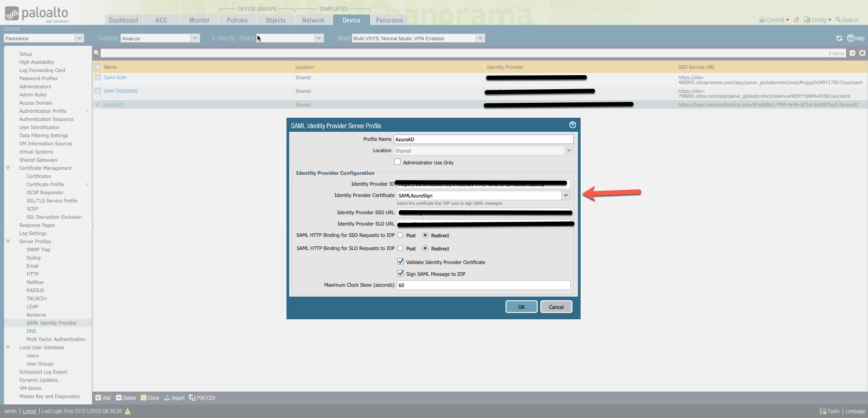868x418 pixels.
Task: Switch to the Policies tab
Action: click(238, 20)
